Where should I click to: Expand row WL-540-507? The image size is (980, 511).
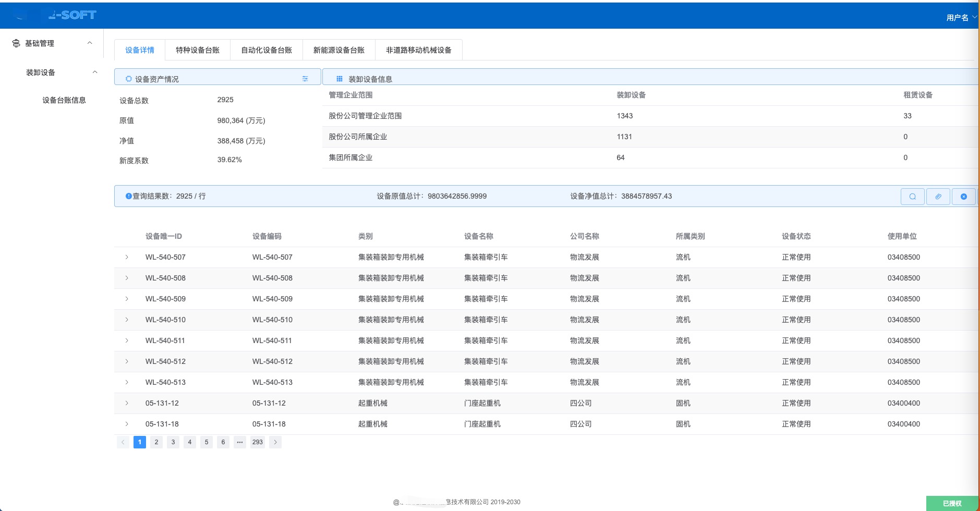[127, 257]
